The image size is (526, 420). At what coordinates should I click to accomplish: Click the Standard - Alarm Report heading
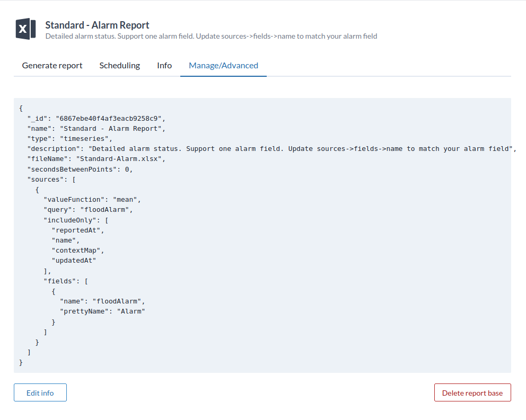tap(97, 25)
